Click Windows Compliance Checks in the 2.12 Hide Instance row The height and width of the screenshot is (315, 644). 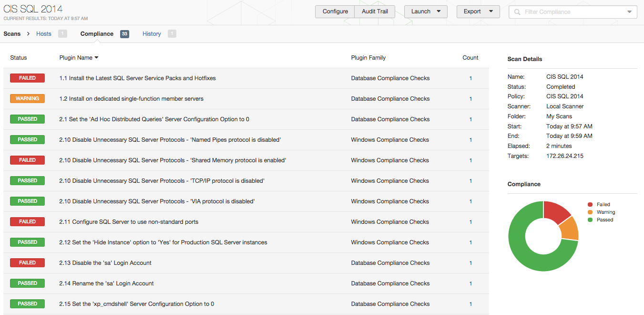coord(390,242)
